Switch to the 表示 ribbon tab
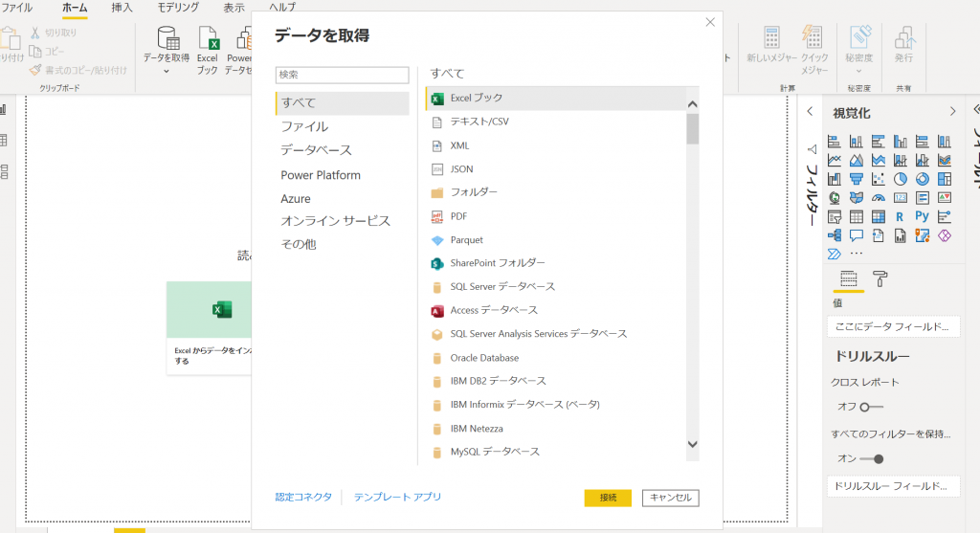Screen dimensions: 980x533 [x=234, y=8]
